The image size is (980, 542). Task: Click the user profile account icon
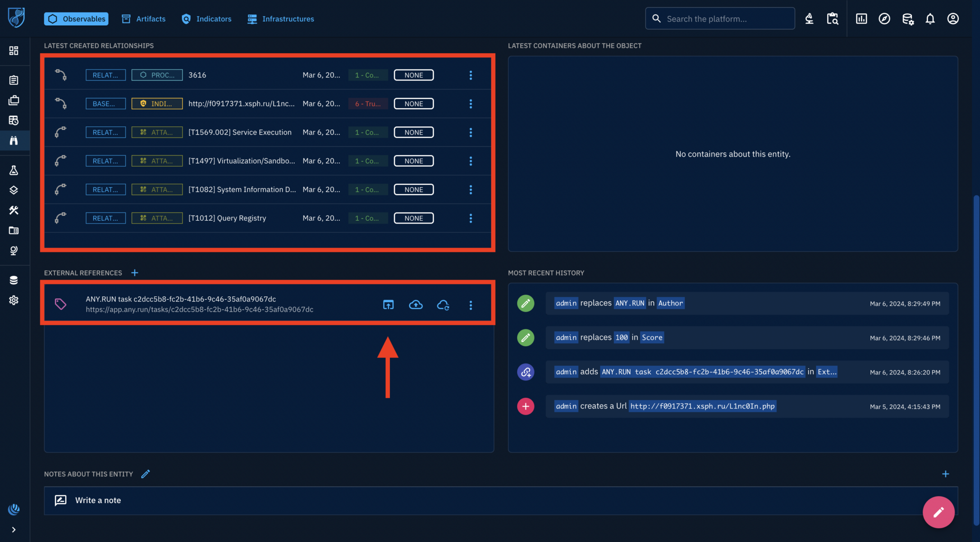point(953,19)
